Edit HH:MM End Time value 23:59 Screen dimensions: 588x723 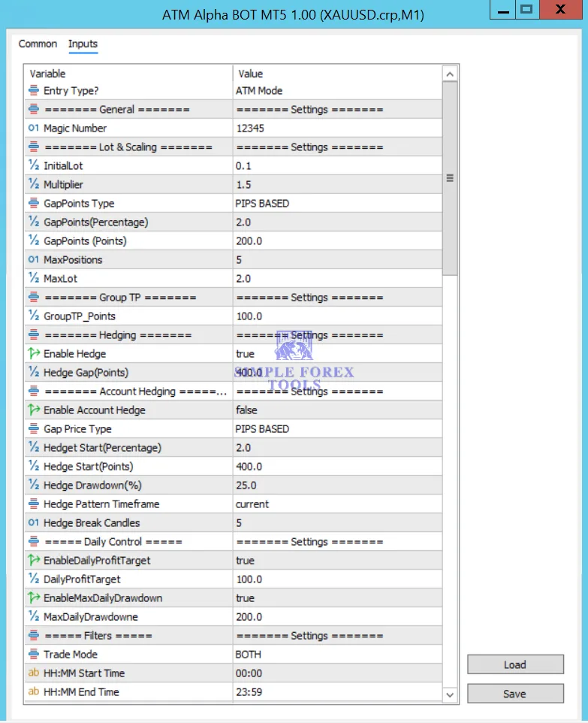coord(337,692)
